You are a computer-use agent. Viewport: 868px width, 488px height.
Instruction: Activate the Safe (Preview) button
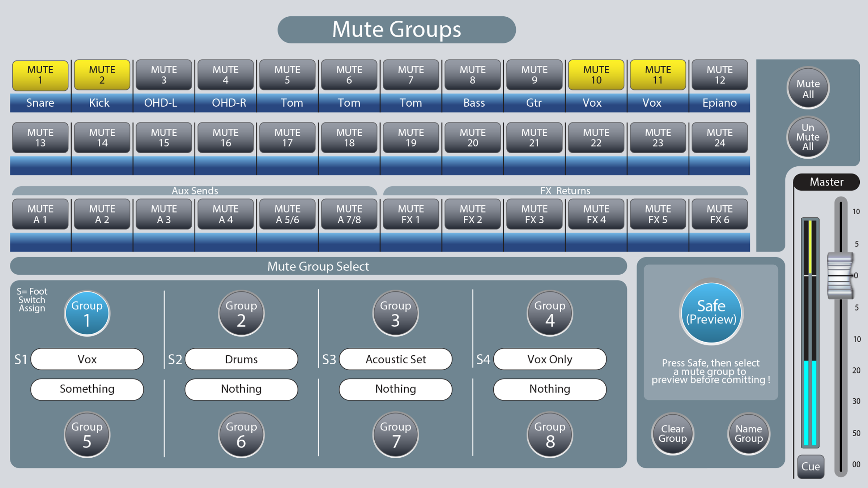point(711,312)
